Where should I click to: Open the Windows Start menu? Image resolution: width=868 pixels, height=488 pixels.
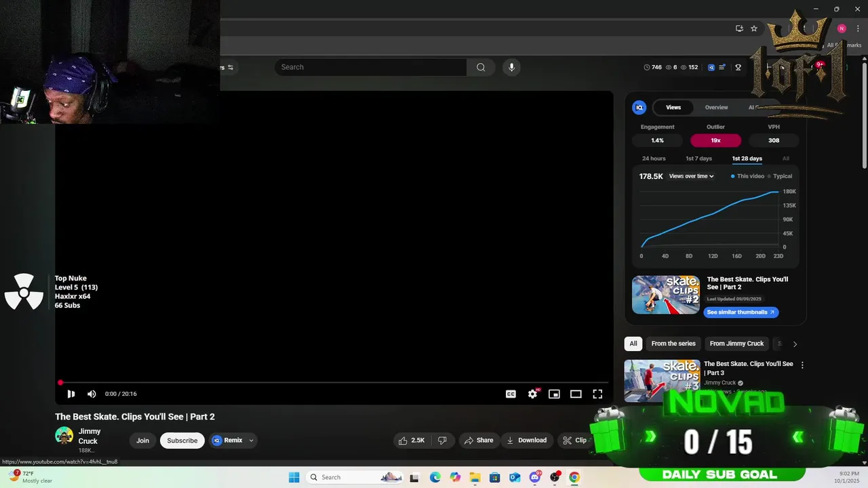tap(294, 477)
